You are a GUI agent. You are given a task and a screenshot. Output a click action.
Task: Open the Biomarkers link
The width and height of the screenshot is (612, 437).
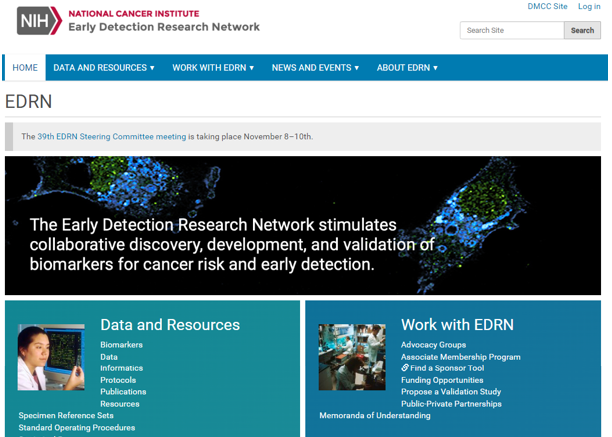pyautogui.click(x=121, y=345)
